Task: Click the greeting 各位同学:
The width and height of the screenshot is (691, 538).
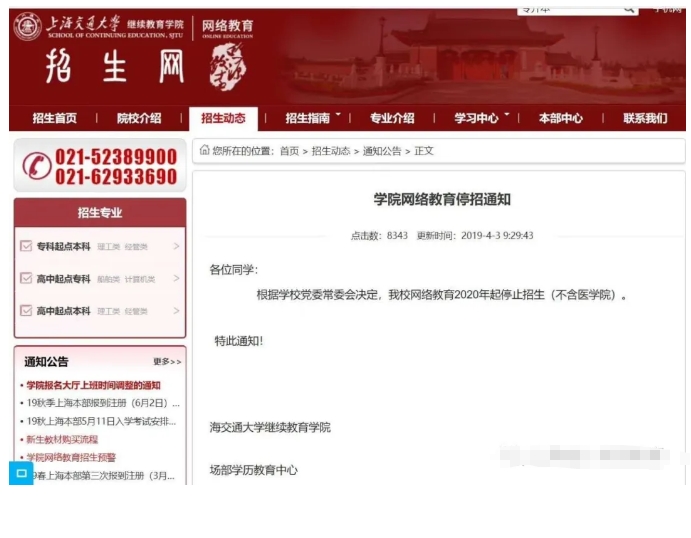Action: tap(234, 270)
